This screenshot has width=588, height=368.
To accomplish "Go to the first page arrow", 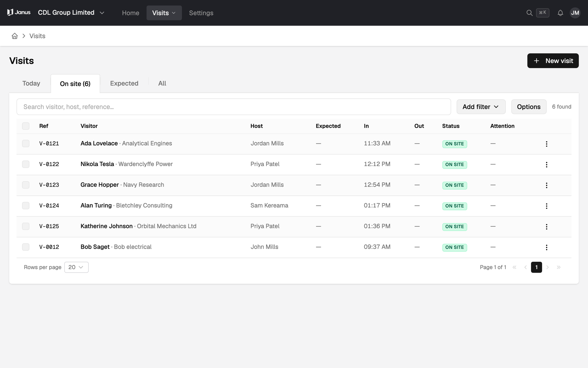I will coord(514,267).
